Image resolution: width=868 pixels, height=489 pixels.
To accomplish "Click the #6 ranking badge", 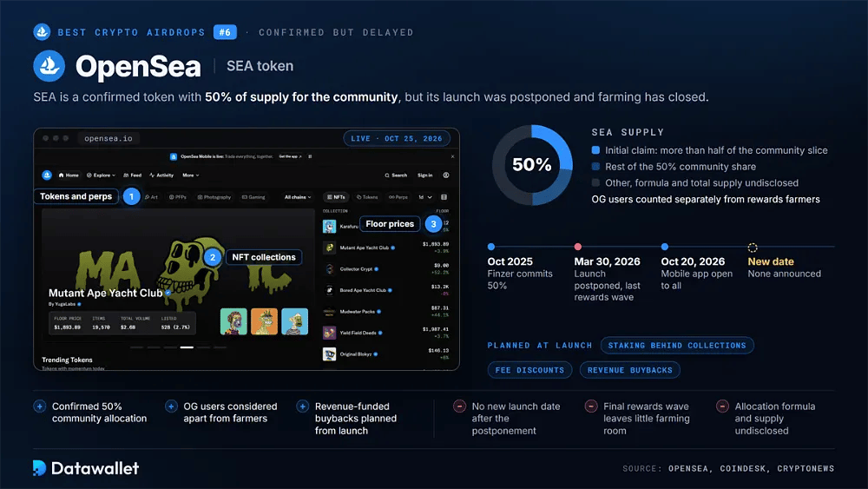I will (226, 32).
